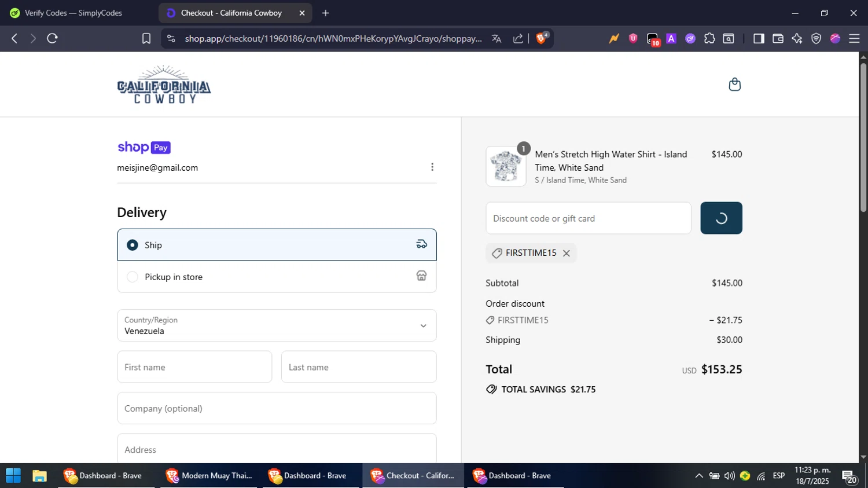The height and width of the screenshot is (488, 868).
Task: Open the Brave Shields lion icon
Action: (x=542, y=38)
